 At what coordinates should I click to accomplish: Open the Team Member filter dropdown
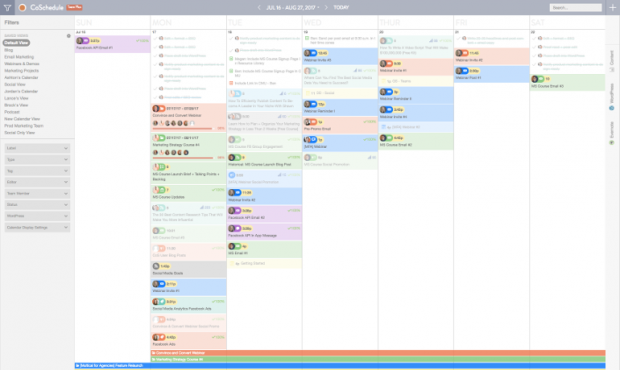37,193
